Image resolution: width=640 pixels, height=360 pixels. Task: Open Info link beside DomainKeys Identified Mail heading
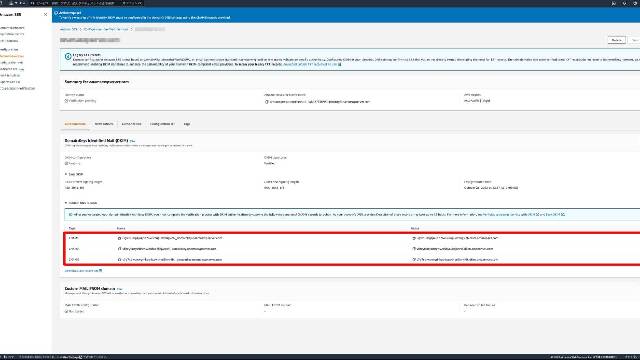coord(132,141)
